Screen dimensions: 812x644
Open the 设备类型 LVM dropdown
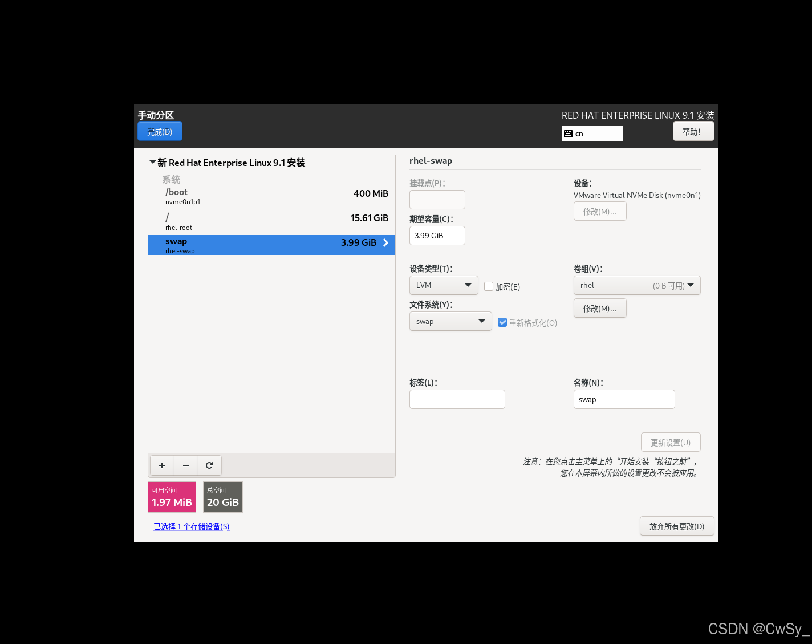pyautogui.click(x=444, y=285)
